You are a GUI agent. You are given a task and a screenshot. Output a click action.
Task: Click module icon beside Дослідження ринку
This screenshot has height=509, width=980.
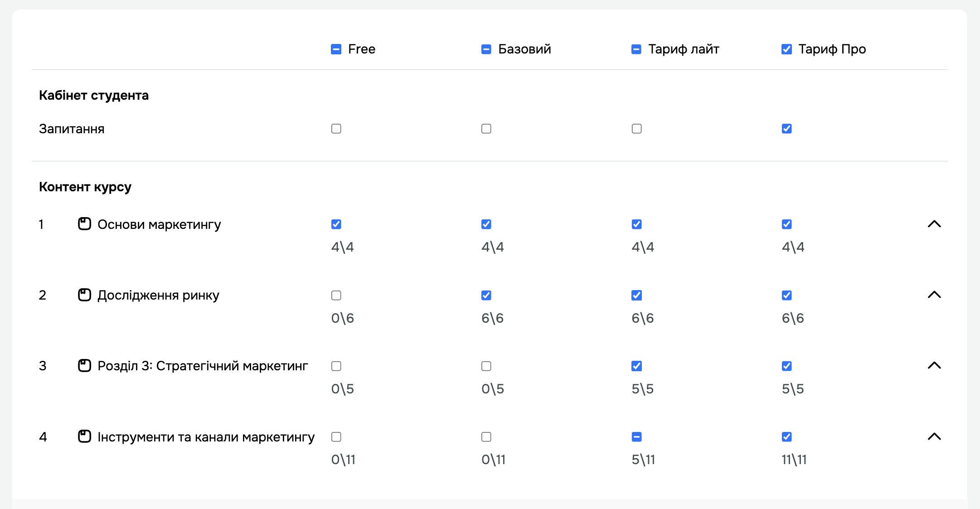84,295
